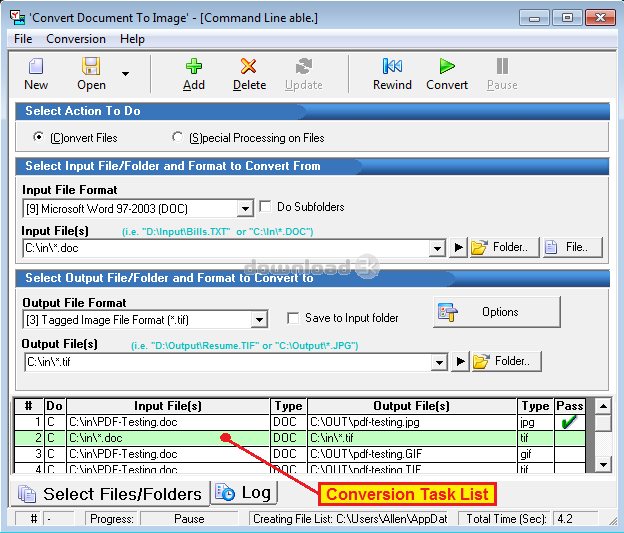Screen dimensions: 624x533
Task: Click the application icon in title bar
Action: pos(17,18)
